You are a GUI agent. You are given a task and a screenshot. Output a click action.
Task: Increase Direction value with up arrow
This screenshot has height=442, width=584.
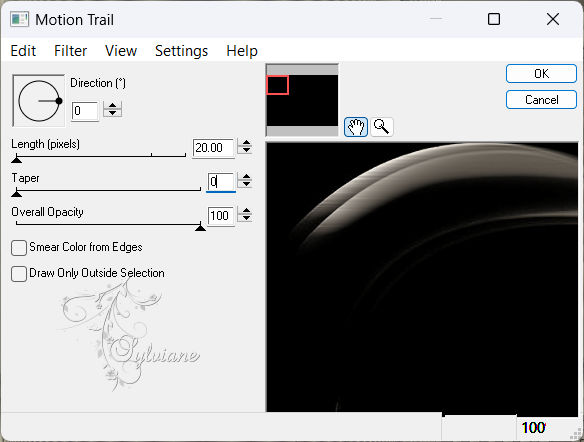point(112,106)
